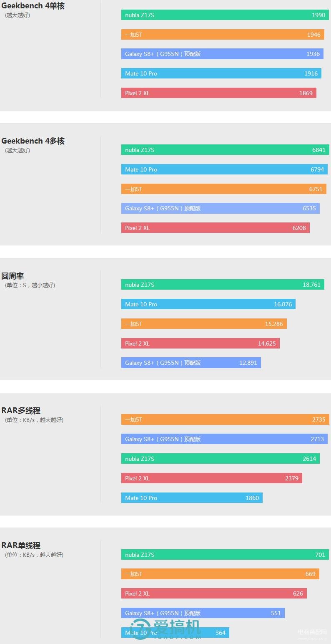Click nubia Z17S multi-core bar 6841
The image size is (331, 644).
pyautogui.click(x=225, y=150)
